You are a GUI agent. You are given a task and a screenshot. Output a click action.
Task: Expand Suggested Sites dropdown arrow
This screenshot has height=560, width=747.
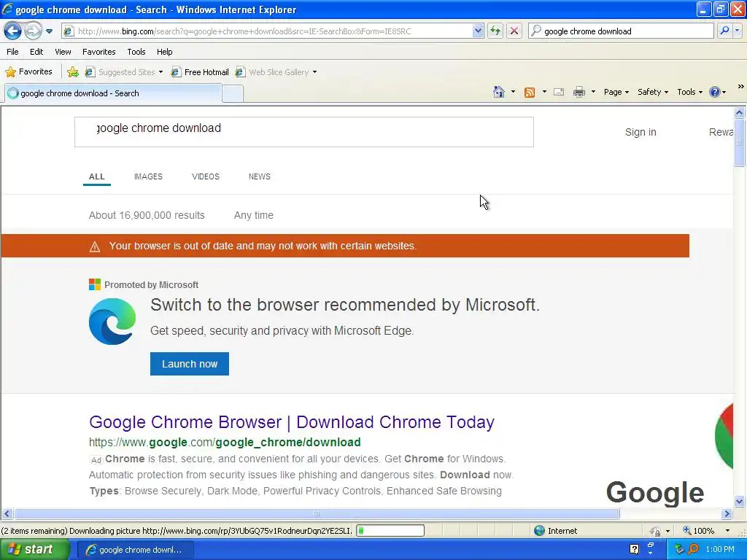160,72
